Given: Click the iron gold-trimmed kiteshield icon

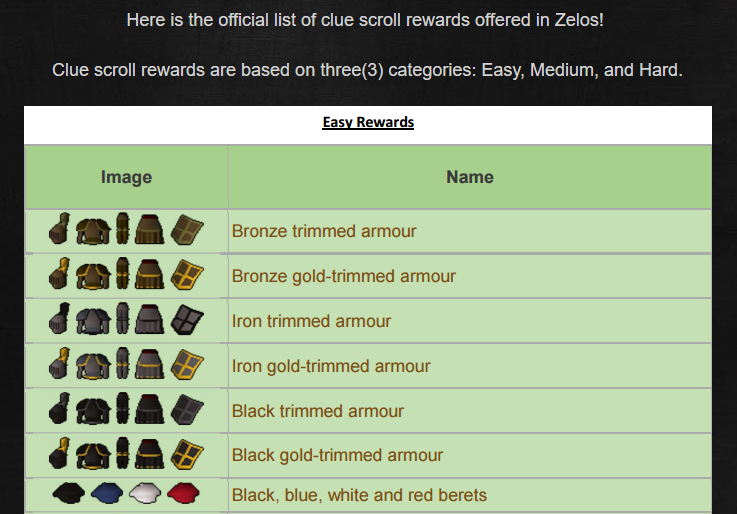Looking at the screenshot, I should click(x=187, y=365).
